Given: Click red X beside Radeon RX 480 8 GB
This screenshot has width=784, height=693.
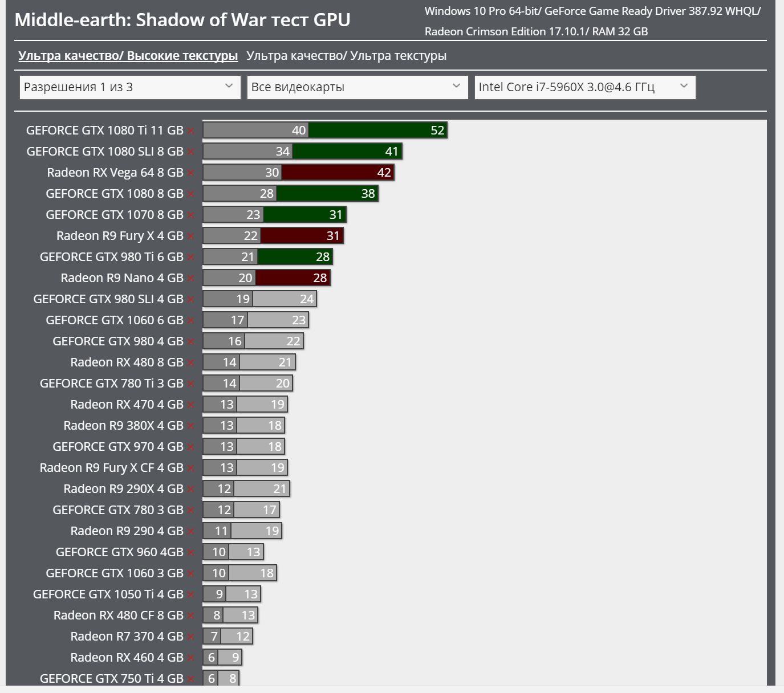Looking at the screenshot, I should tap(190, 363).
